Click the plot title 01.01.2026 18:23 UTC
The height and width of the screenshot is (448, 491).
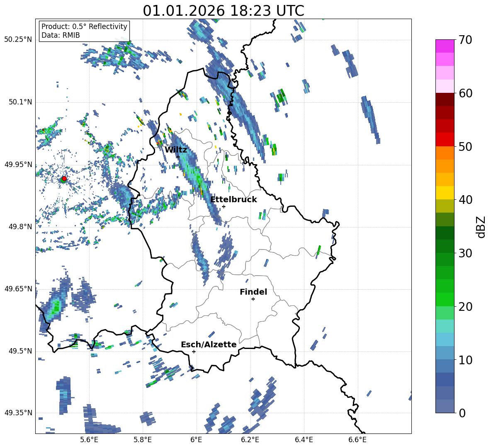pyautogui.click(x=224, y=11)
